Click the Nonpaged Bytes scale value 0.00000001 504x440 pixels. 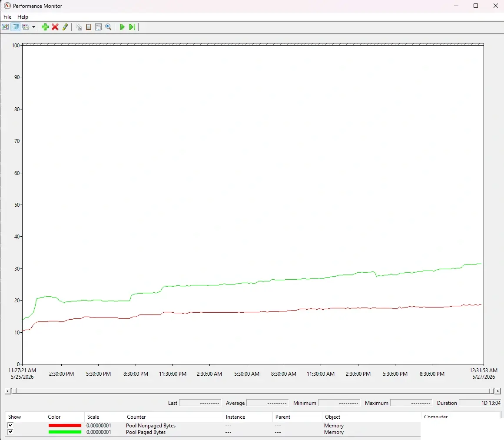click(x=99, y=426)
